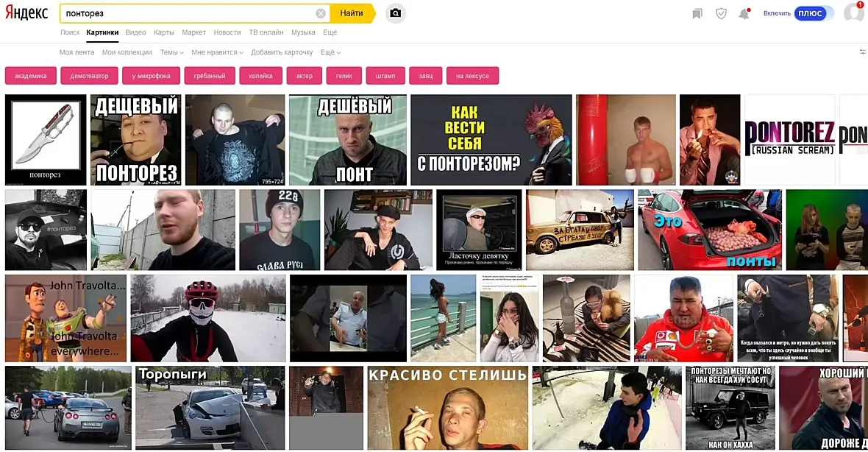Click the yellow Найти button
The height and width of the screenshot is (452, 868).
(x=352, y=13)
